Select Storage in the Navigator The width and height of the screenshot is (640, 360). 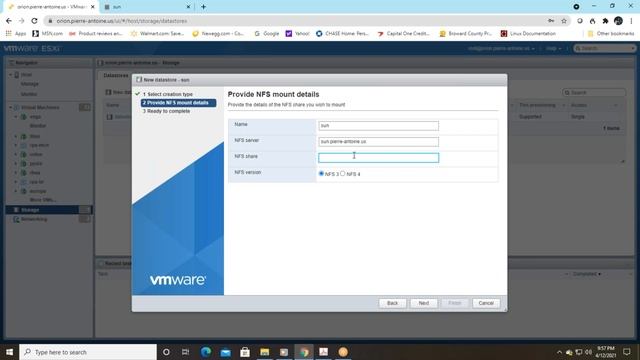(x=49, y=210)
